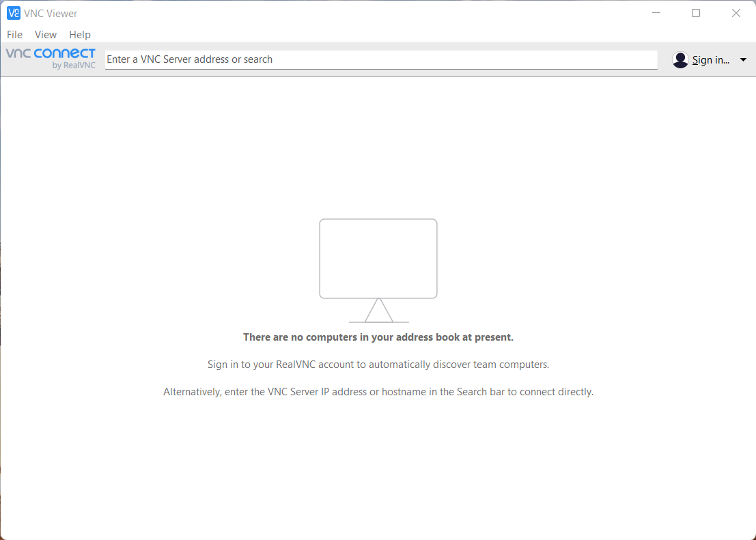This screenshot has width=756, height=540.
Task: Click the user avatar icon beside Sign in
Action: tap(680, 60)
